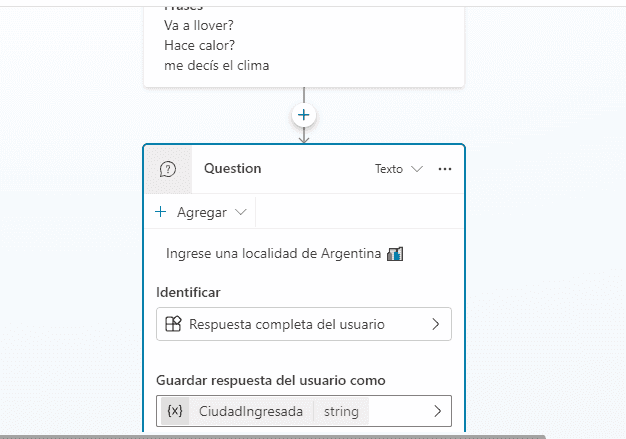Expand the Agregar dropdown chevron

[x=241, y=212]
